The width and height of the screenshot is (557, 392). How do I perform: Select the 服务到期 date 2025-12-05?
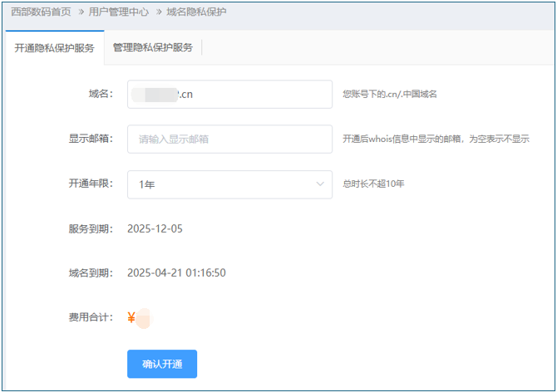155,228
